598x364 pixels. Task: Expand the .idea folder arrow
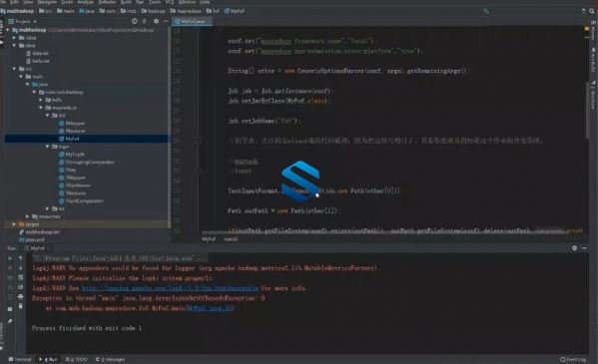14,38
